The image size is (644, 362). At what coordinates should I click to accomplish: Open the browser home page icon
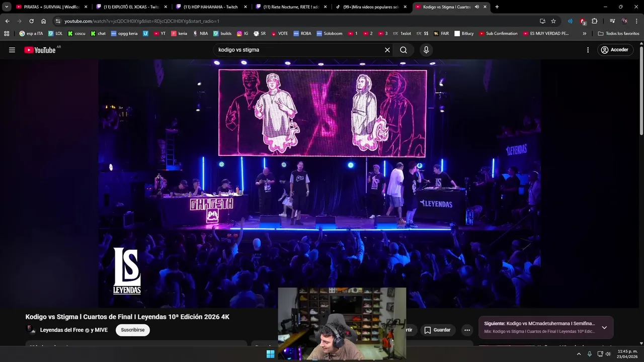[x=43, y=21]
